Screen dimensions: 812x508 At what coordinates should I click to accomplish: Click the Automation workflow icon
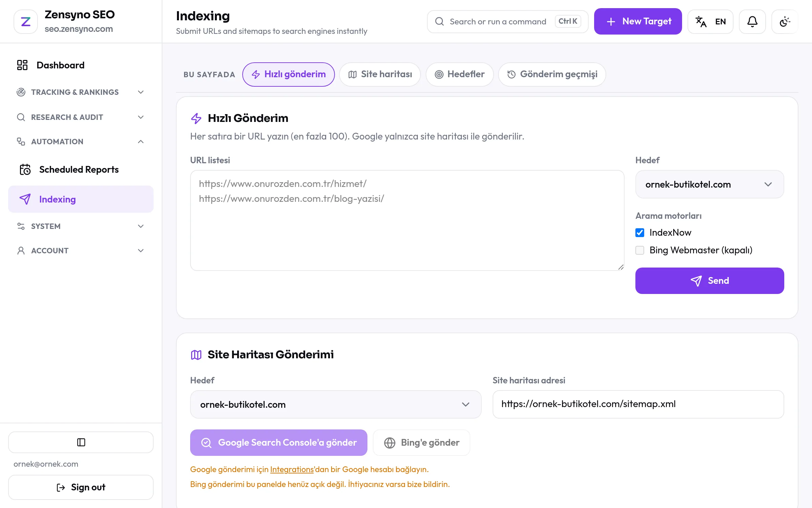coord(21,142)
